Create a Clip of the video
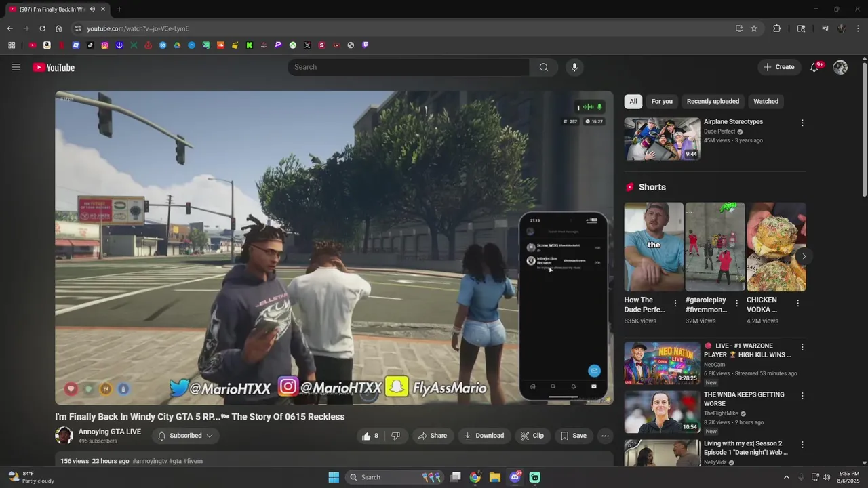 (532, 436)
